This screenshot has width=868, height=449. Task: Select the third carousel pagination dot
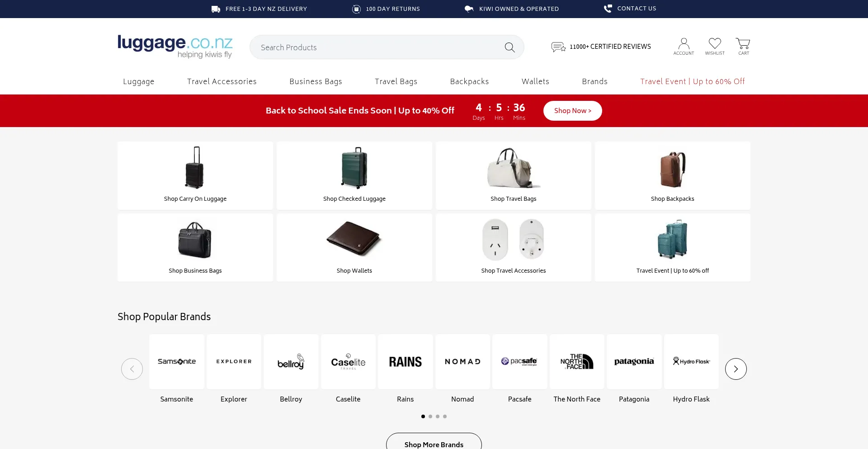point(438,416)
